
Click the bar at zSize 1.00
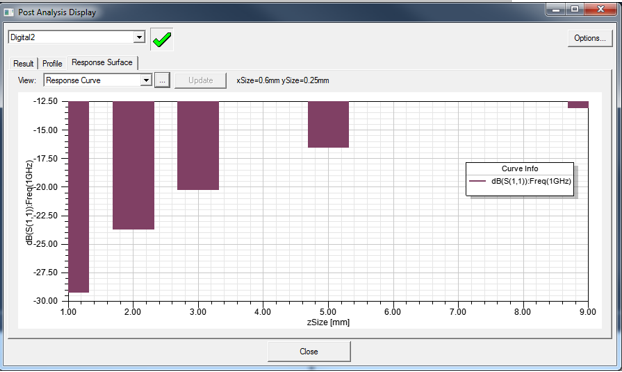pyautogui.click(x=79, y=197)
